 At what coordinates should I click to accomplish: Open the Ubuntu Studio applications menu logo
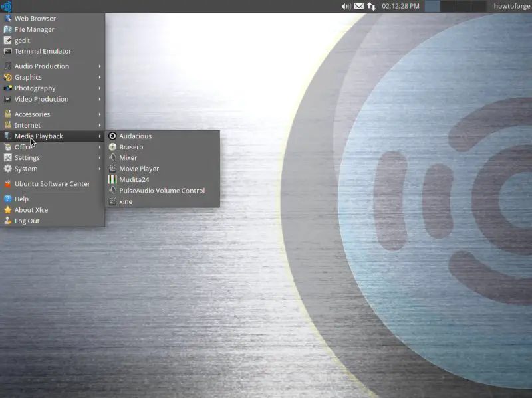click(x=7, y=6)
